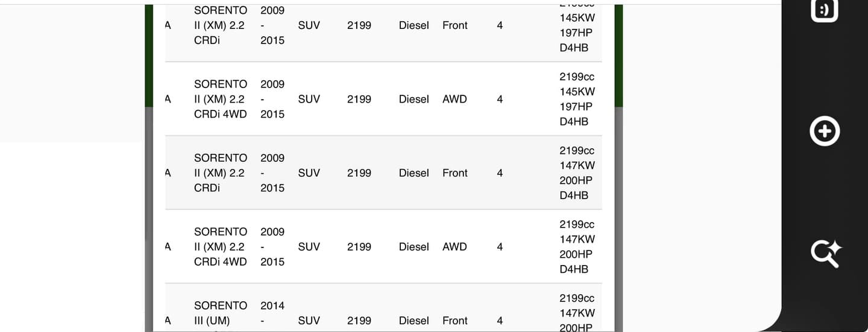The image size is (868, 332).
Task: Click SUV cell in 147KW Front row
Action: click(309, 173)
